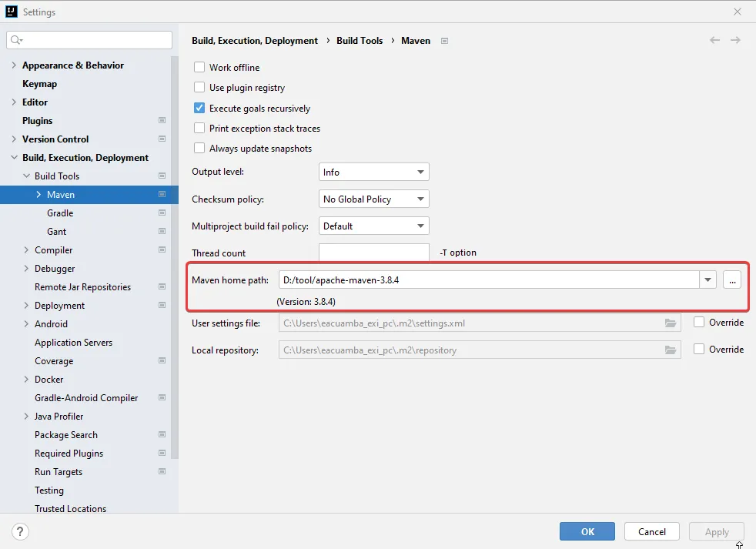Click the project-level icon beside Compiler

pos(162,250)
